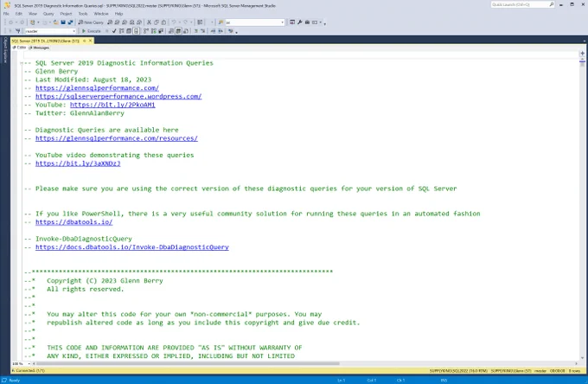
Task: Open the Edit menu
Action: [x=19, y=14]
